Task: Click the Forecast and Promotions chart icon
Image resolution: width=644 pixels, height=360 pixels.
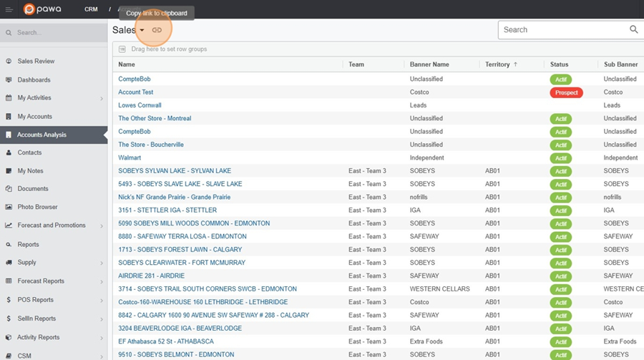Action: (9, 225)
